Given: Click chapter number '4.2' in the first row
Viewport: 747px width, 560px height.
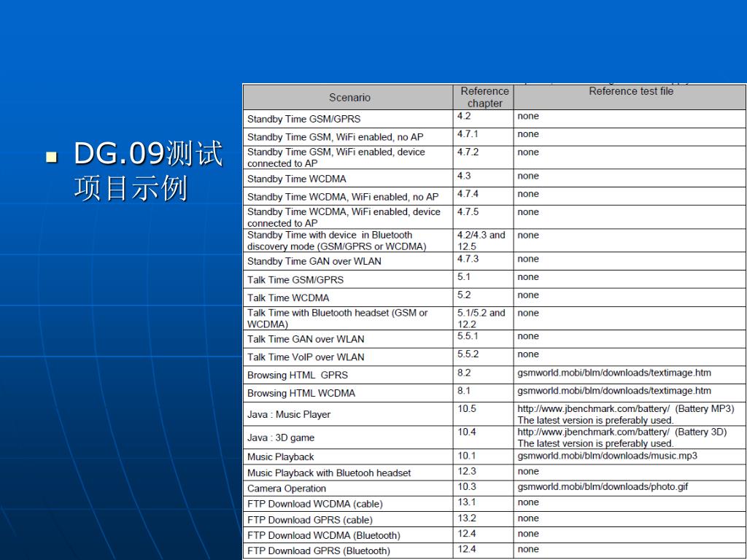Looking at the screenshot, I should [464, 116].
